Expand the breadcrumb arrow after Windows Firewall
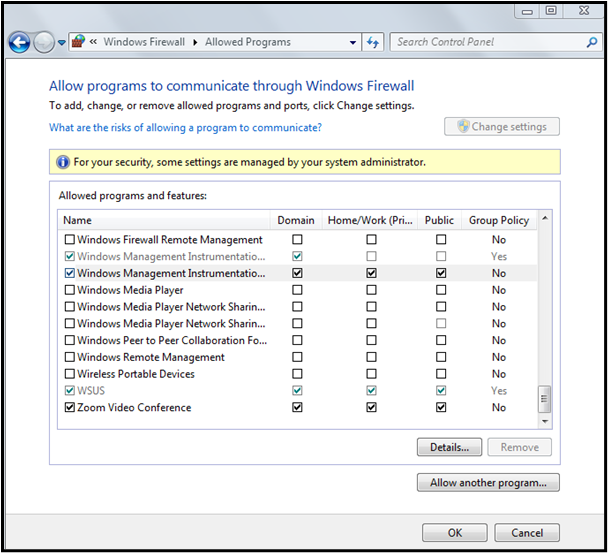 (x=197, y=43)
